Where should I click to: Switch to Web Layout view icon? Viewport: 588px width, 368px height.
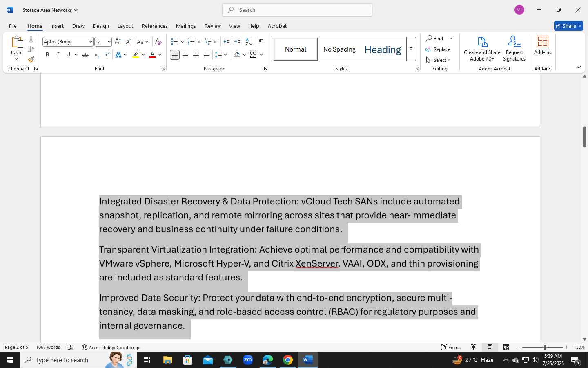coord(506,347)
